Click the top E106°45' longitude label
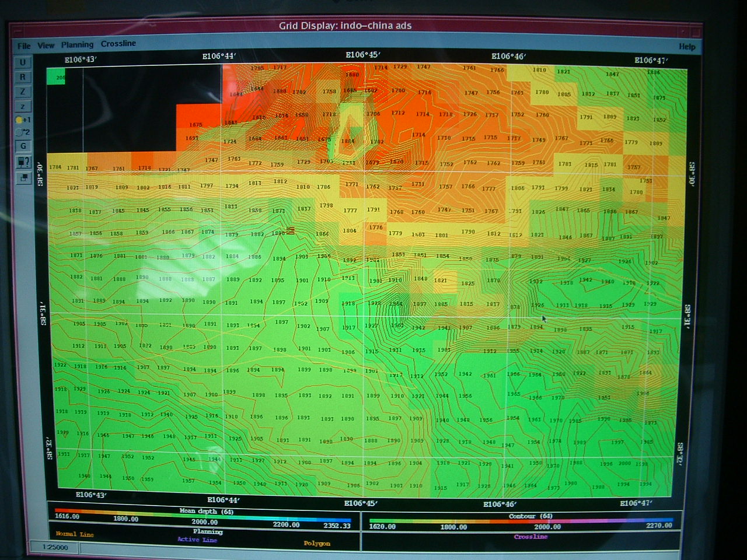 363,55
